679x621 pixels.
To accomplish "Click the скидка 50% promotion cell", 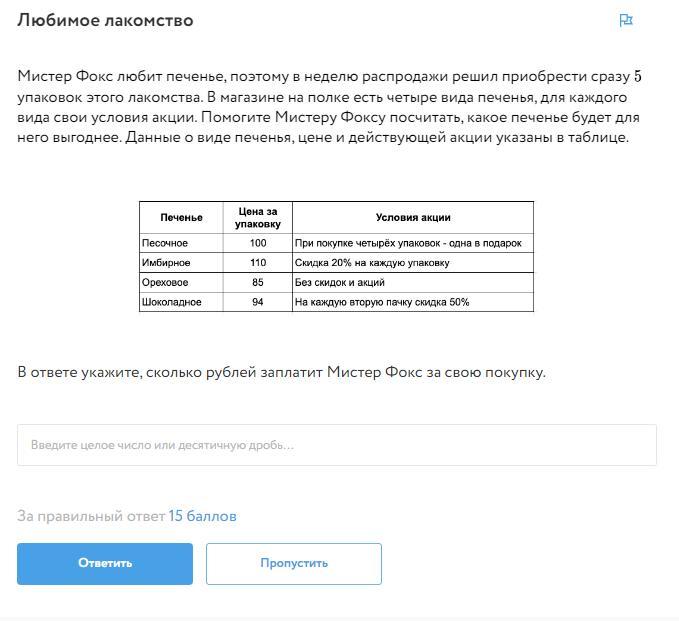I will (412, 302).
